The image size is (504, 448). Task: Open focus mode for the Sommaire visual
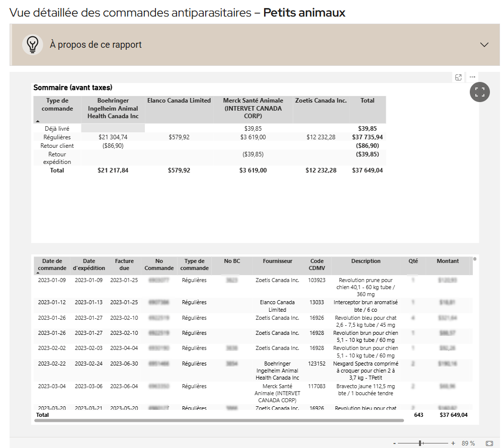[x=458, y=77]
